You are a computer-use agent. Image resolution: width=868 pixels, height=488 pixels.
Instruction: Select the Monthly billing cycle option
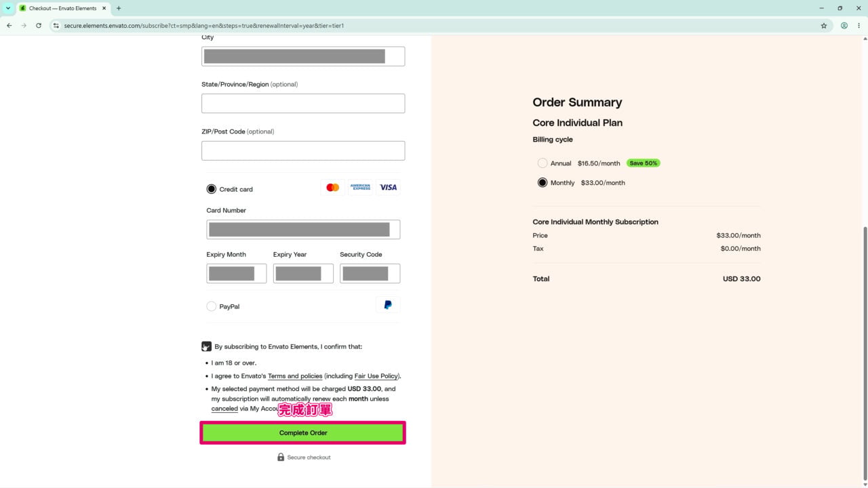pos(542,182)
